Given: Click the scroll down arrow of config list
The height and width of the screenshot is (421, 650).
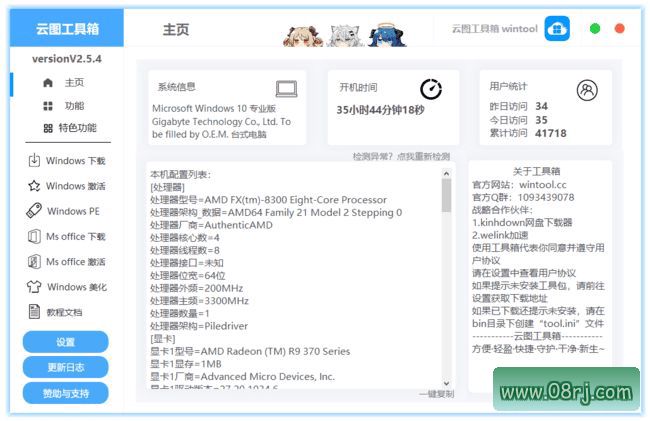Looking at the screenshot, I should click(x=446, y=383).
